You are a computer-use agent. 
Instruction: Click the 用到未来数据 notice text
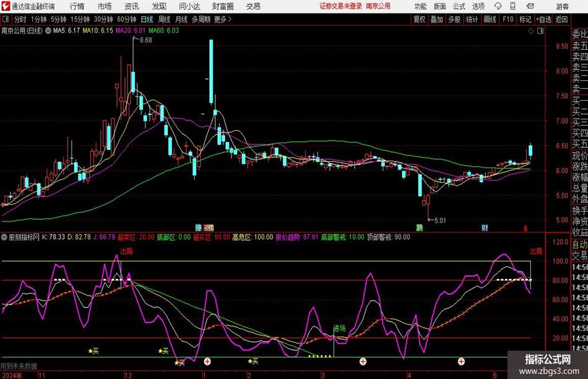tap(19, 366)
